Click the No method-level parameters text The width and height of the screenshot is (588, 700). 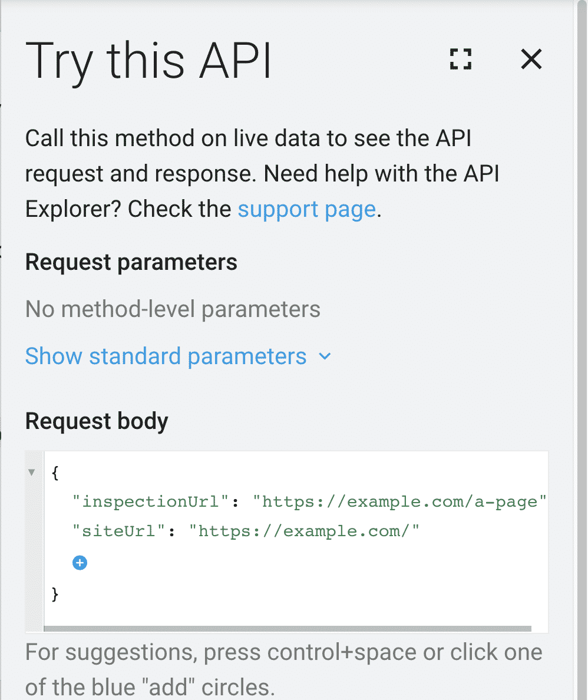173,309
